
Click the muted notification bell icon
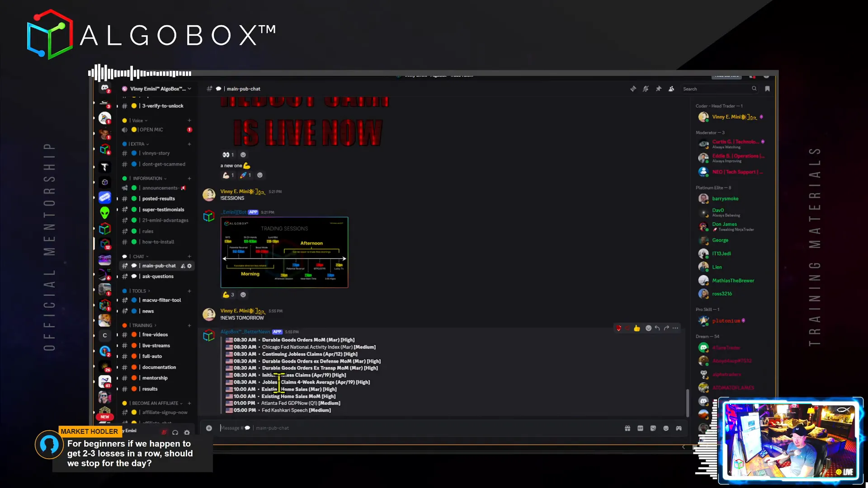point(646,89)
